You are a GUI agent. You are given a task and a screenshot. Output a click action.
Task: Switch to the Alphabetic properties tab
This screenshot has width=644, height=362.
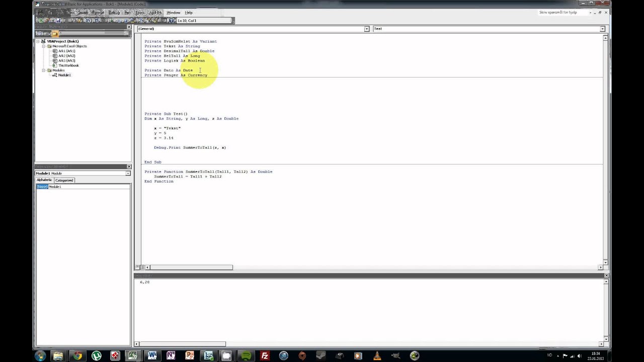[44, 180]
